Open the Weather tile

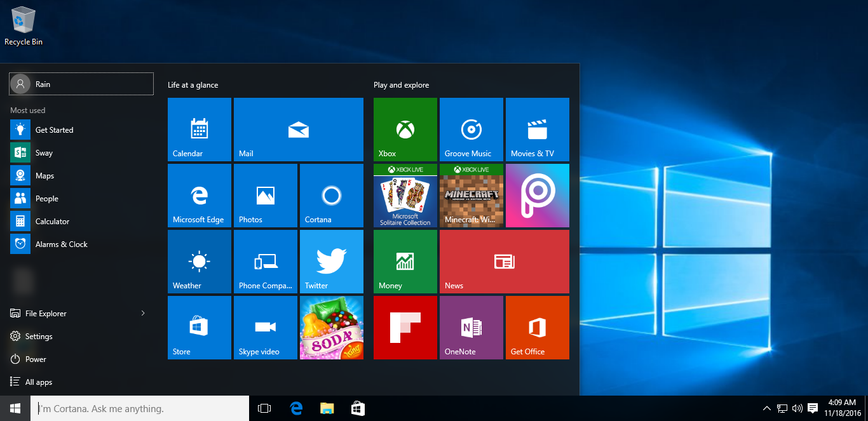point(200,262)
